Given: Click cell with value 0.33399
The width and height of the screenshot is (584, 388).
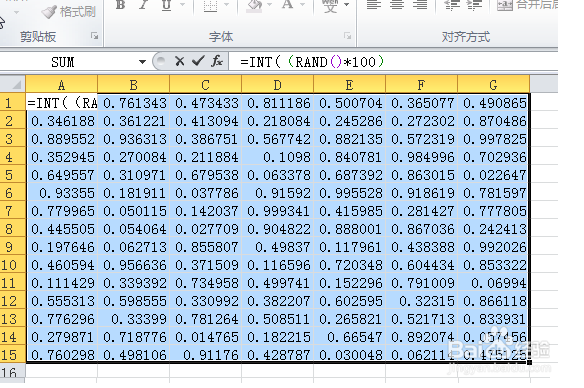Looking at the screenshot, I should click(133, 319).
